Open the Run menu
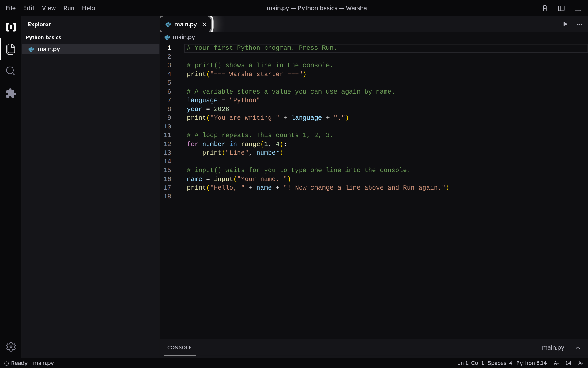Viewport: 588px width, 368px height. tap(69, 8)
